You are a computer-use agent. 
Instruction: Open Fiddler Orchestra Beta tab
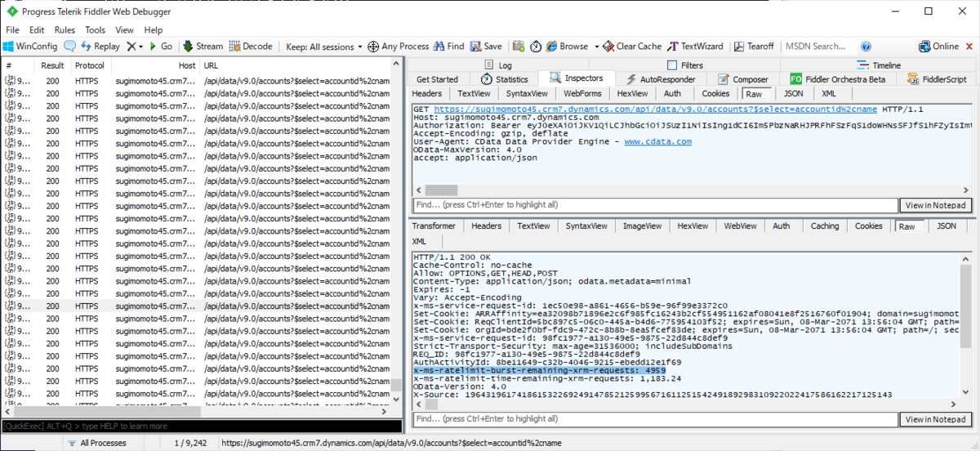click(838, 79)
